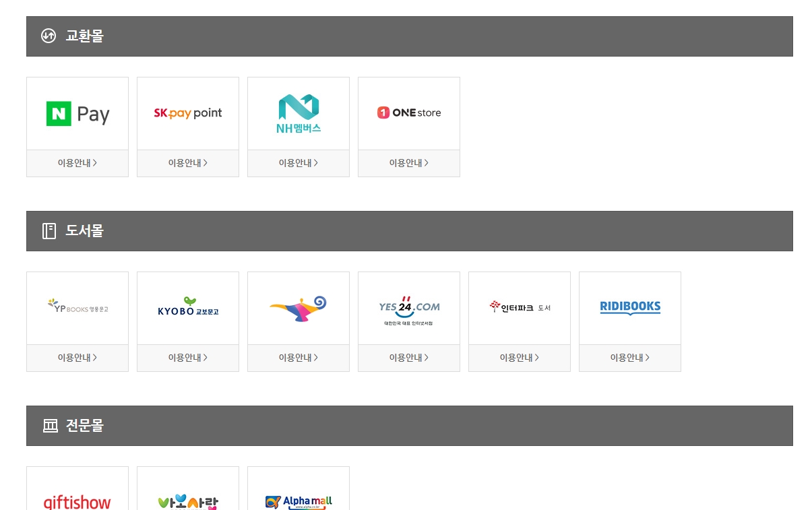This screenshot has width=812, height=510.
Task: Click the KYOBO 교보문고 logo
Action: [188, 307]
